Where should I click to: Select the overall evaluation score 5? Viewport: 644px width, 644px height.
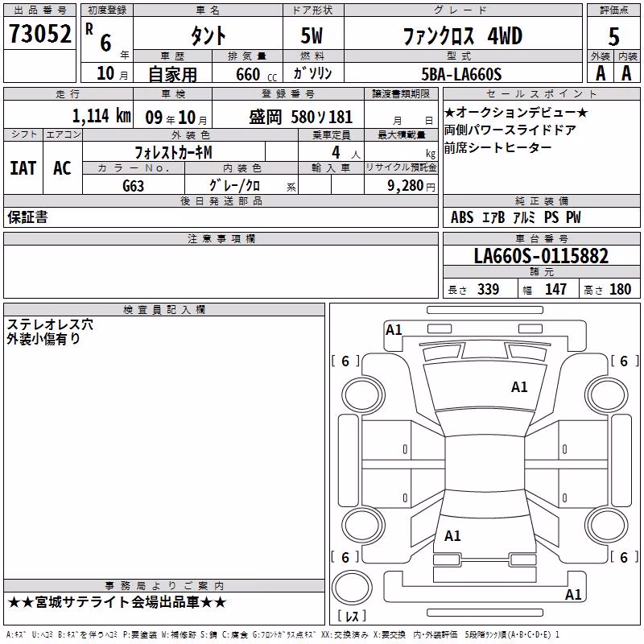click(x=613, y=37)
